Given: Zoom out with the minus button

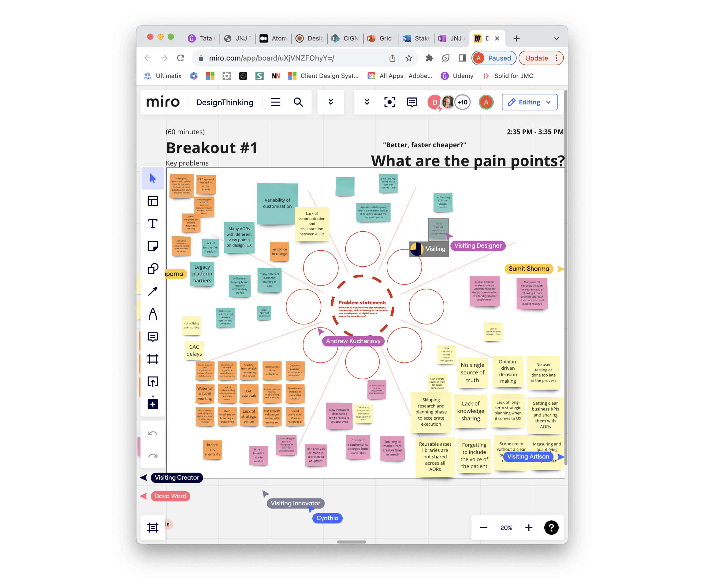Looking at the screenshot, I should point(483,528).
